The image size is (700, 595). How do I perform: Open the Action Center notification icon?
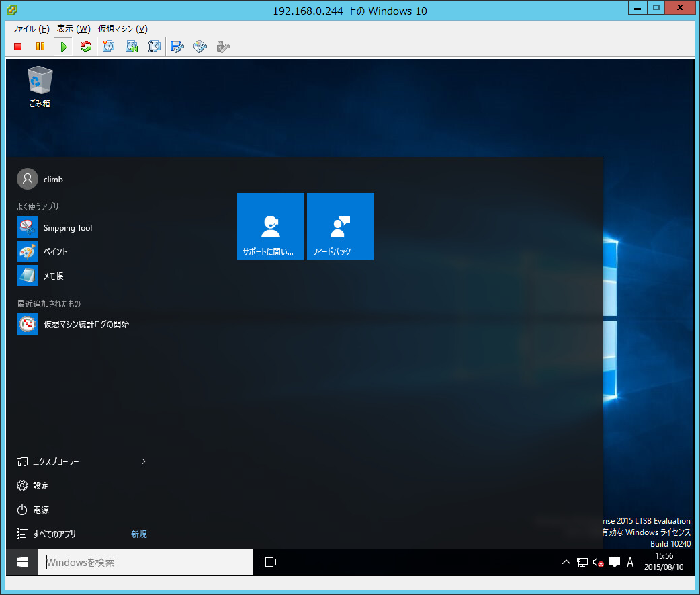tap(615, 562)
